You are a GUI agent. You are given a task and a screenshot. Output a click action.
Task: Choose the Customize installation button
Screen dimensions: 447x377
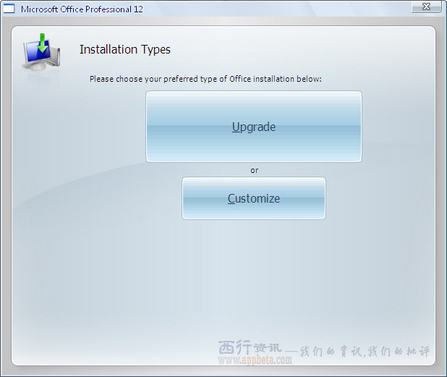254,198
